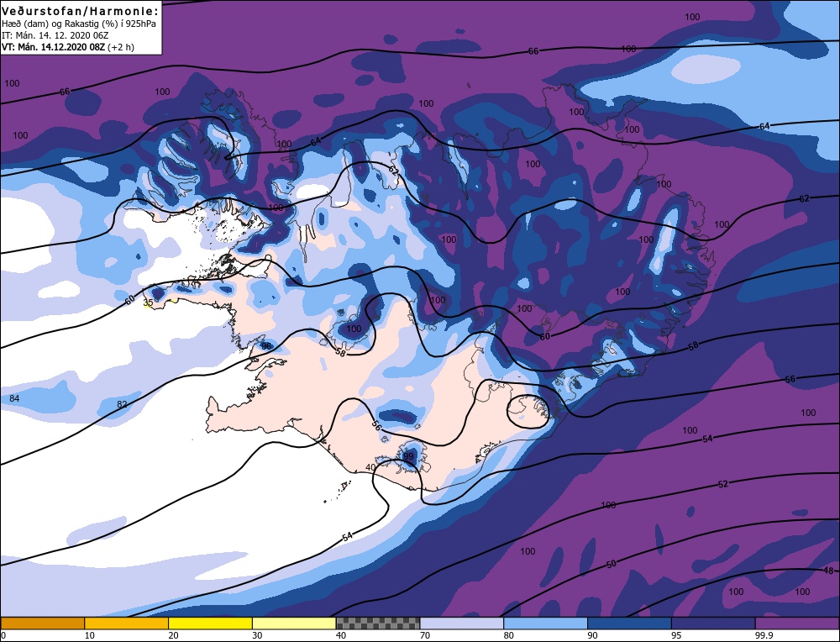Click the '82' humidity label on the map
This screenshot has height=642, width=840.
click(x=122, y=403)
